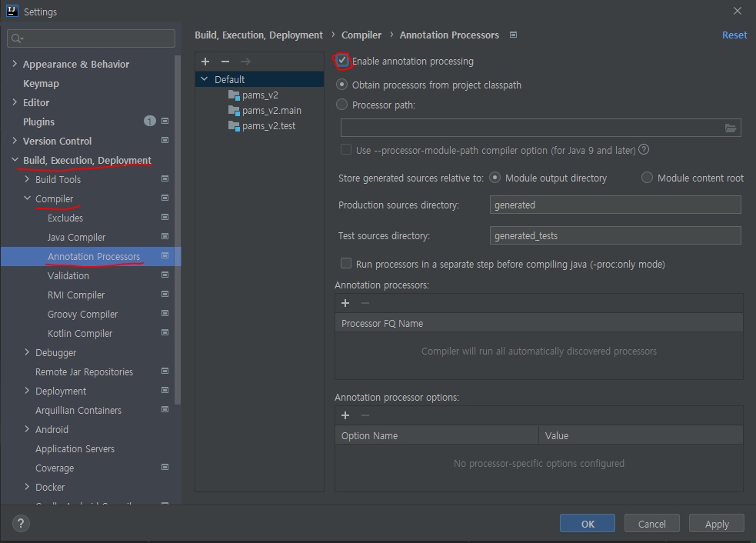This screenshot has height=543, width=756.
Task: Open the Java Compiler settings page
Action: click(76, 237)
